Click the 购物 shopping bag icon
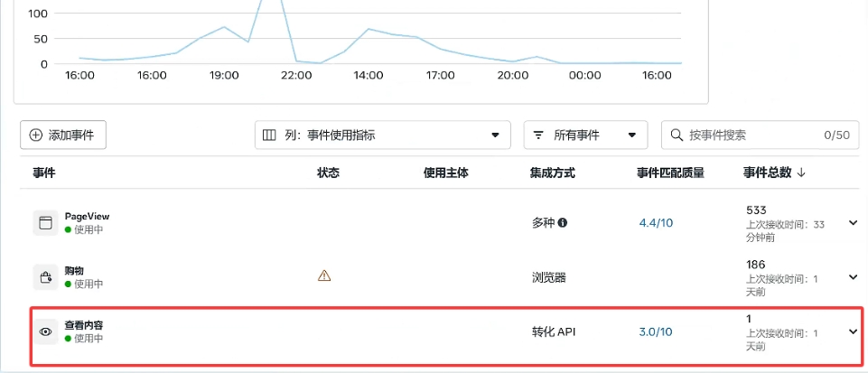 pyautogui.click(x=45, y=276)
